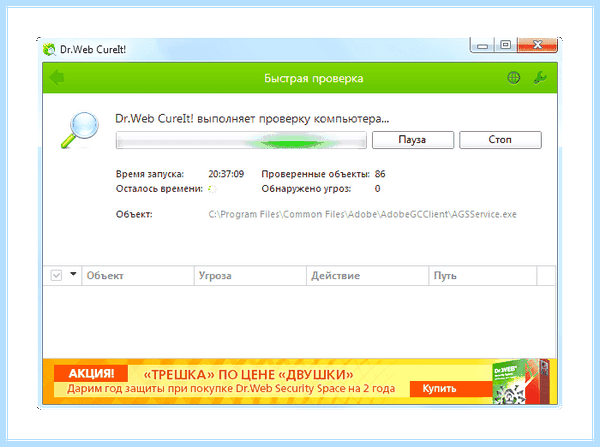This screenshot has width=600, height=447.
Task: Open the dropdown arrow next to checkbox
Action: (73, 274)
